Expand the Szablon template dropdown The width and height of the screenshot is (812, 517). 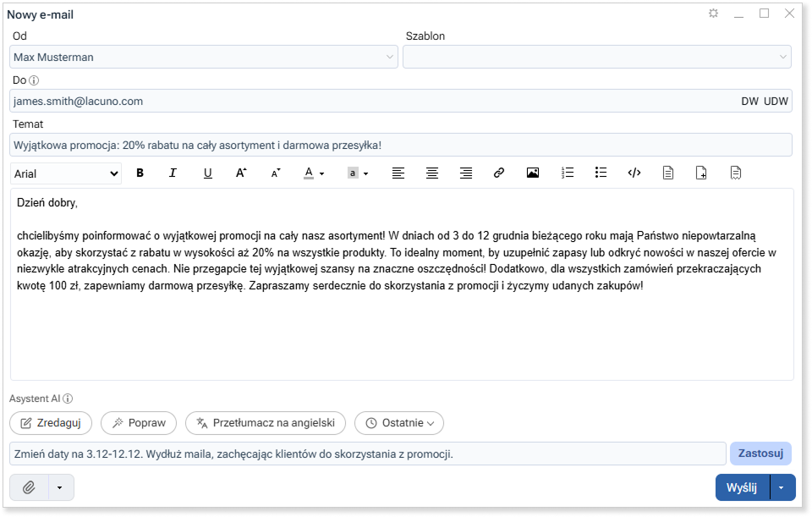coord(597,58)
